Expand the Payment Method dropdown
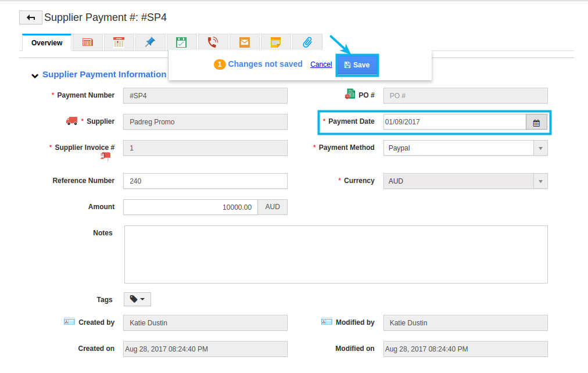588x373 pixels. point(540,148)
